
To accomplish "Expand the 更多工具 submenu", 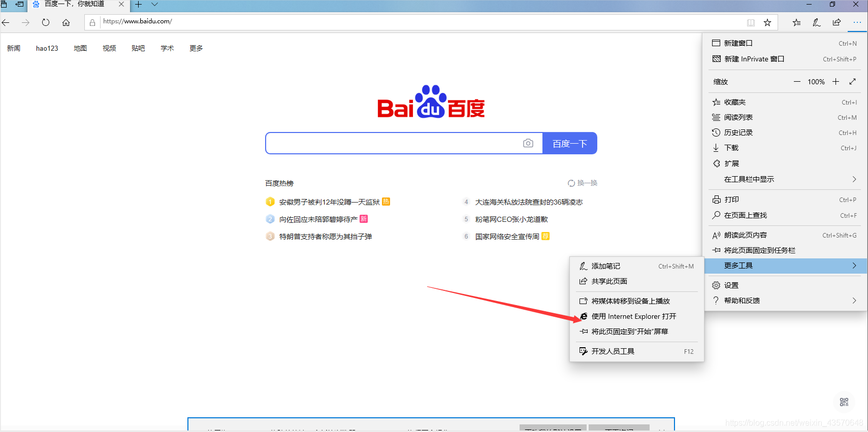I will coord(785,265).
